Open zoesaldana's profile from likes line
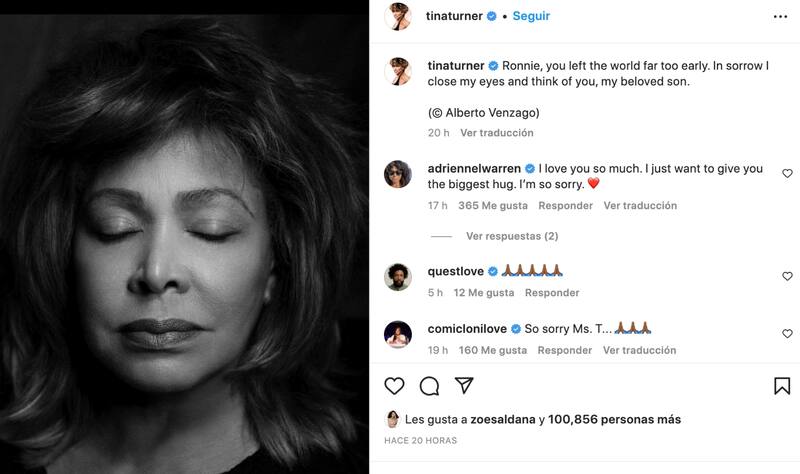800x474 pixels. tap(501, 420)
